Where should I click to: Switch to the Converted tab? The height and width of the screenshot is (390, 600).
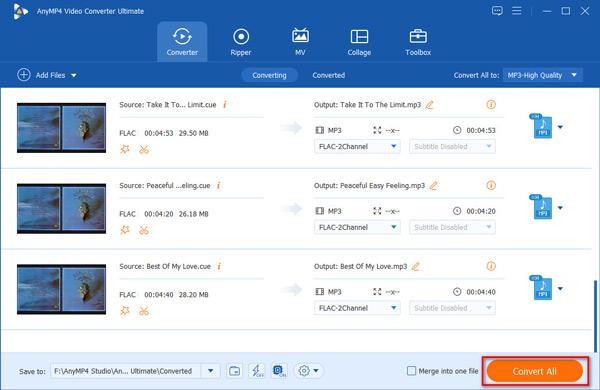click(x=328, y=75)
